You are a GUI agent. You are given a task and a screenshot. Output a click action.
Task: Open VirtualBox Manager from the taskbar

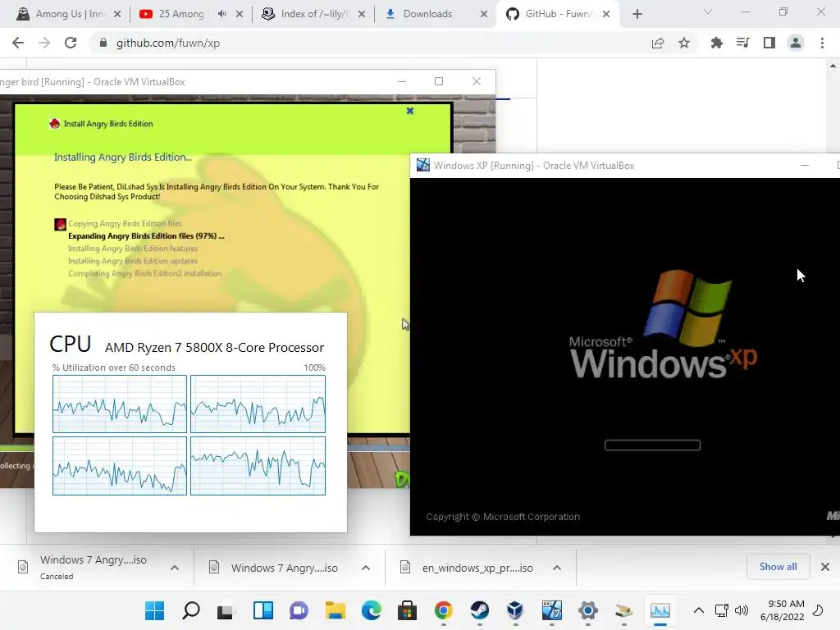click(x=515, y=610)
